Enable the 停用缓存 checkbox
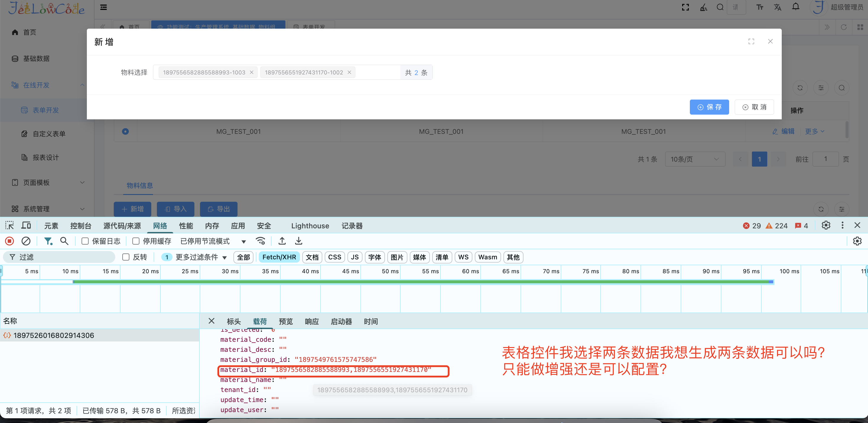Image resolution: width=868 pixels, height=423 pixels. 136,241
